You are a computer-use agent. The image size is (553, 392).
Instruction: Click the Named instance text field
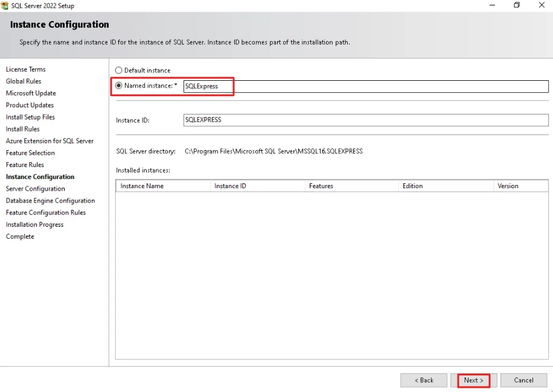point(366,86)
